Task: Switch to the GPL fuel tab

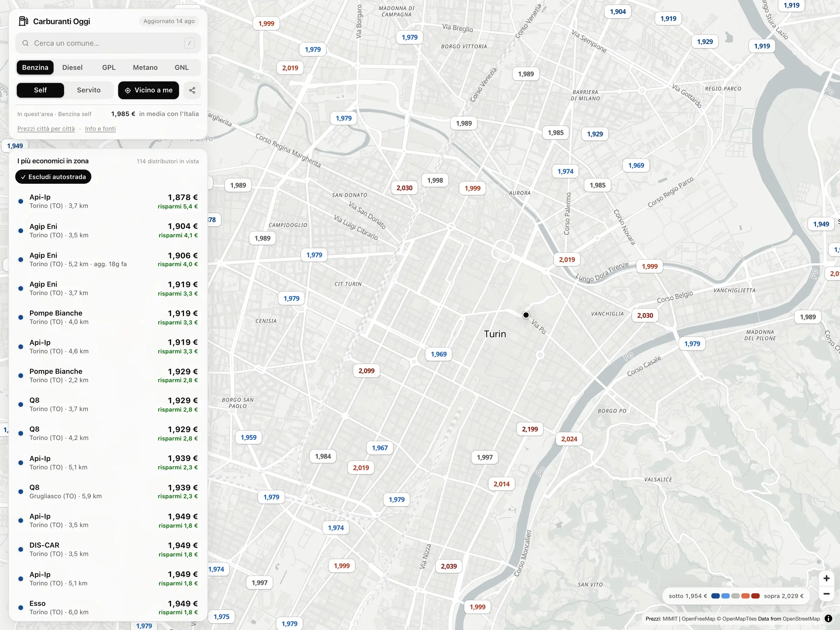Action: point(108,68)
